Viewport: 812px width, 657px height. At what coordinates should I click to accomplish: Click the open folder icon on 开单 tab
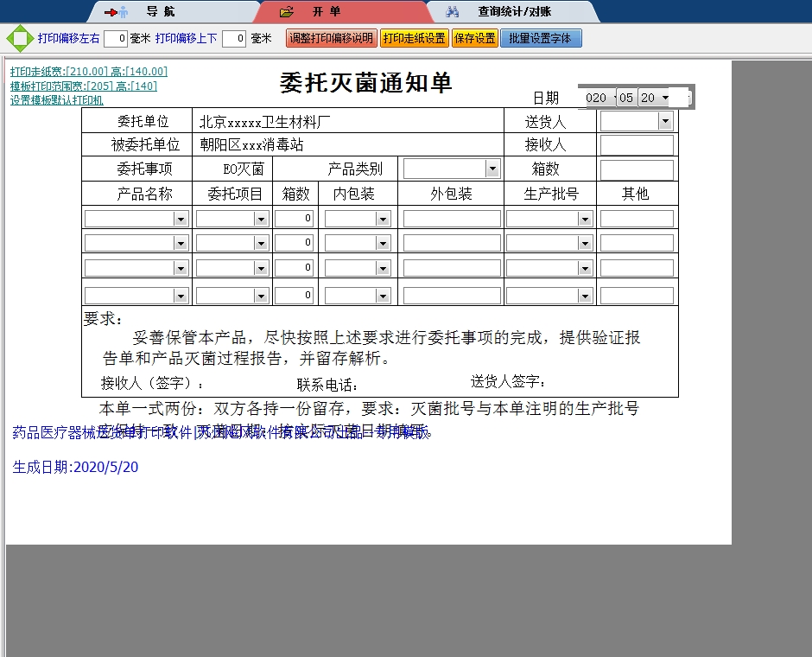pyautogui.click(x=284, y=11)
